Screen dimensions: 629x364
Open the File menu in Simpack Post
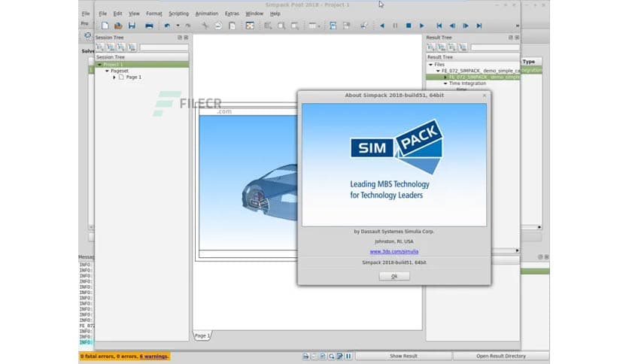pyautogui.click(x=102, y=14)
